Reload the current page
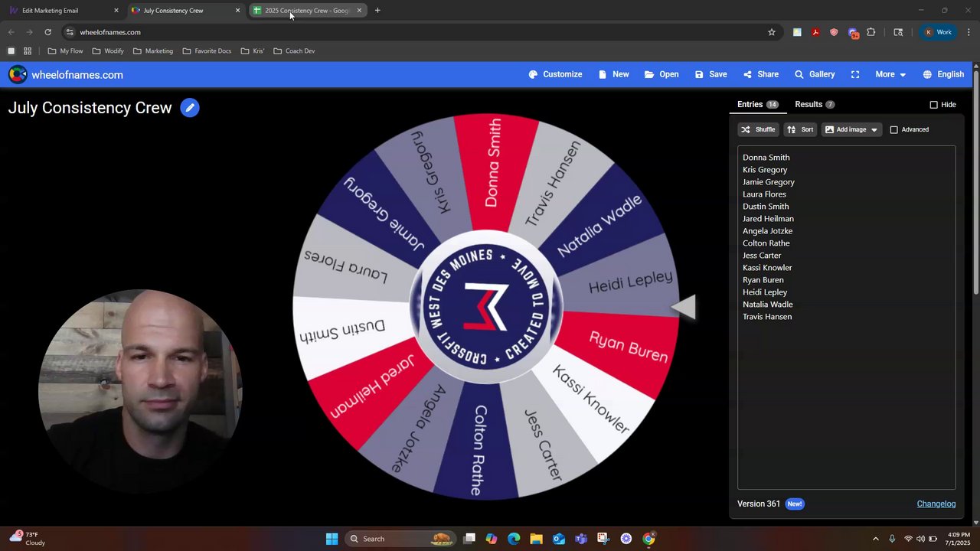 pyautogui.click(x=47, y=32)
